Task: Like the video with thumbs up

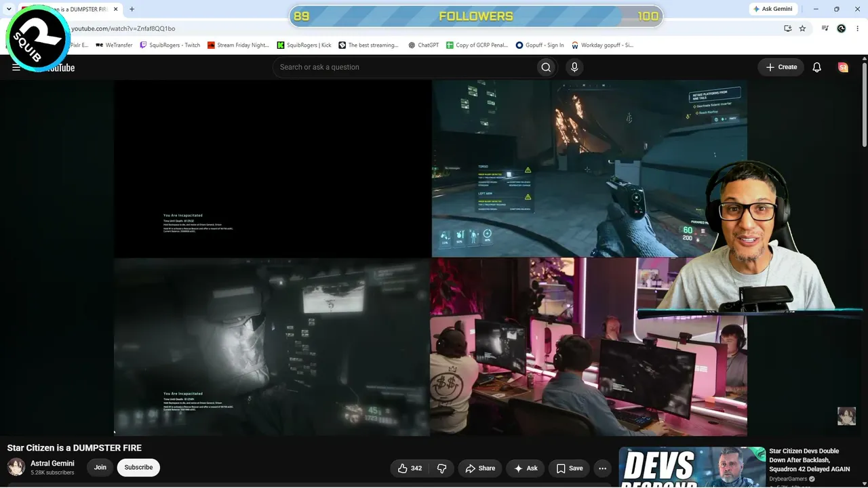Action: 410,468
